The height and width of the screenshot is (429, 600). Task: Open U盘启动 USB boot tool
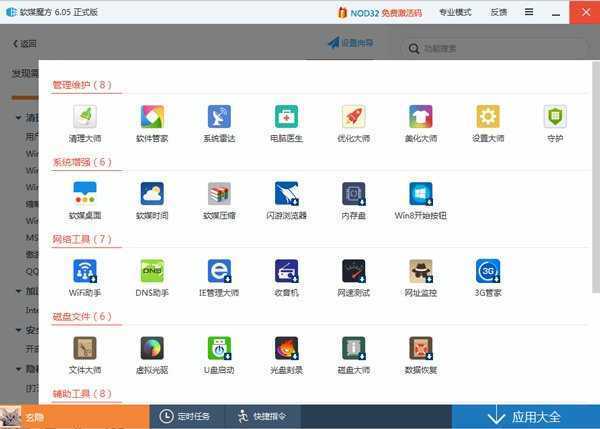tap(219, 348)
